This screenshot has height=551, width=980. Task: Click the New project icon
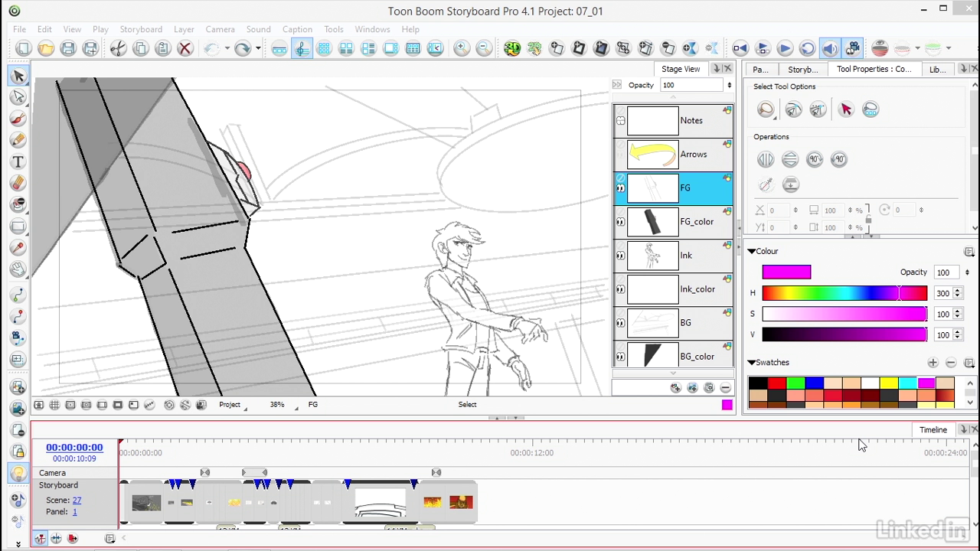(x=23, y=49)
